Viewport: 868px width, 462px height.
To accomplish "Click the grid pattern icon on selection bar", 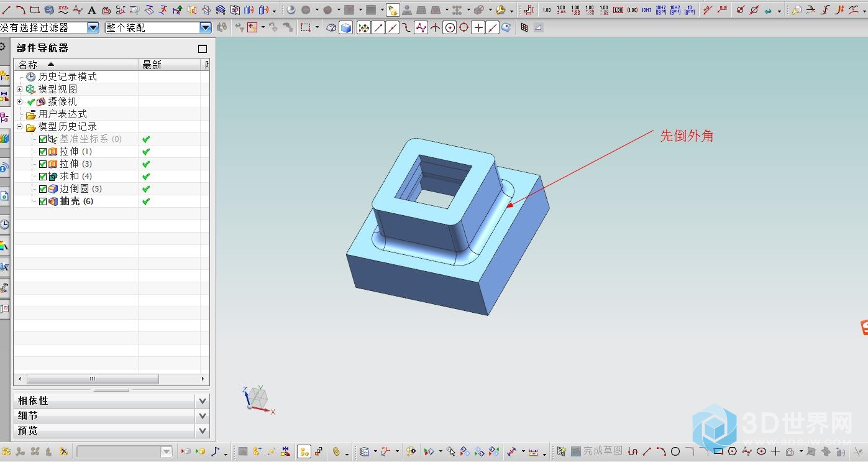I will point(524,27).
